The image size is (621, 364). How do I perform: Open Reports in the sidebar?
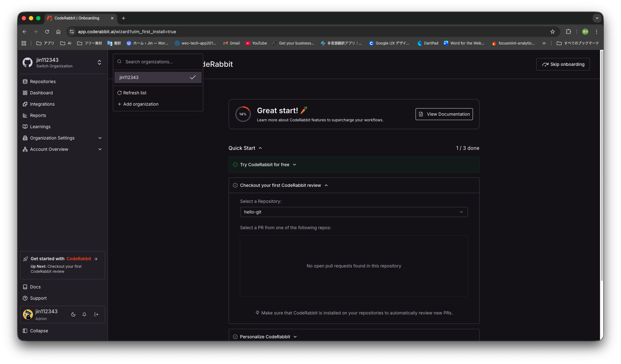[38, 115]
